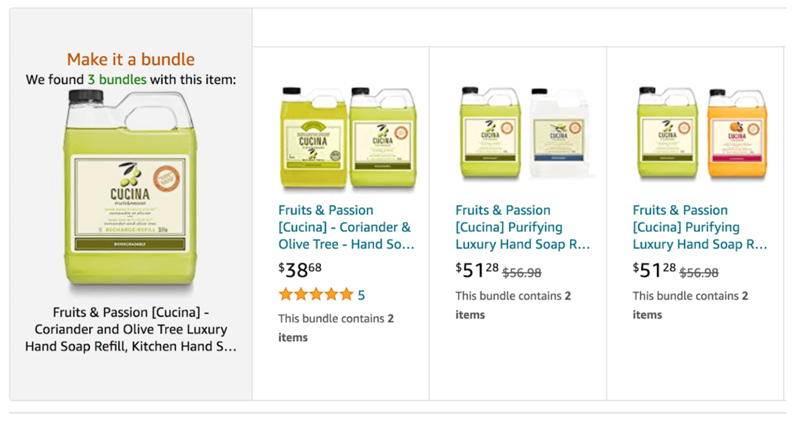Click "This bundle contains 2 items" of the orange-bottle bundle
Image resolution: width=800 pixels, height=423 pixels.
coord(690,305)
